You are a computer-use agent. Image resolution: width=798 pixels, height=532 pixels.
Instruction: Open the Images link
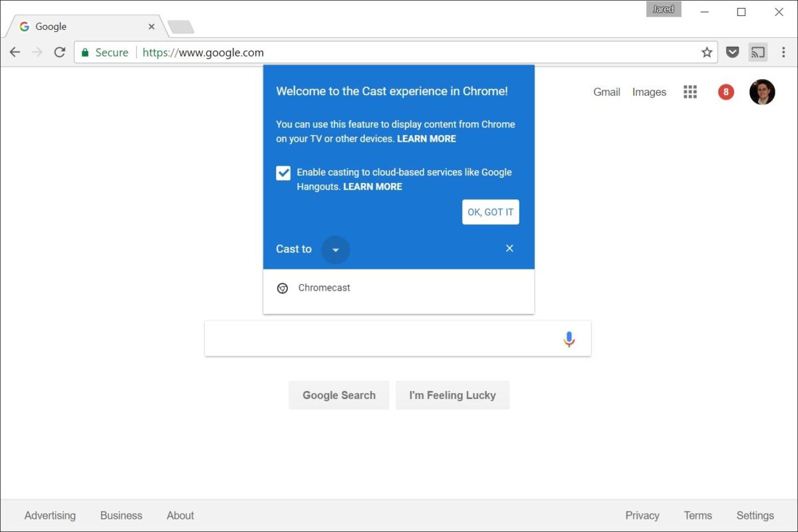(649, 92)
